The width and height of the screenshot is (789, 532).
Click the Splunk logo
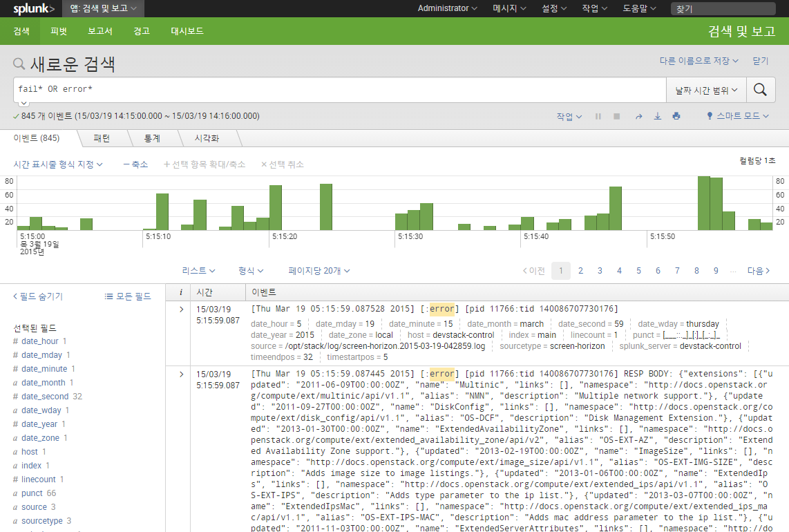pyautogui.click(x=33, y=8)
